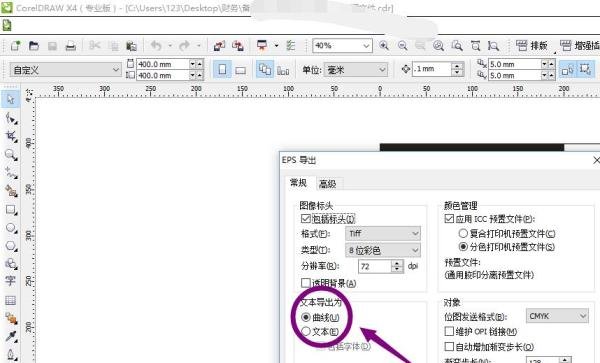Click the Zoom Out magnifier icon
The height and width of the screenshot is (363, 600).
(402, 46)
